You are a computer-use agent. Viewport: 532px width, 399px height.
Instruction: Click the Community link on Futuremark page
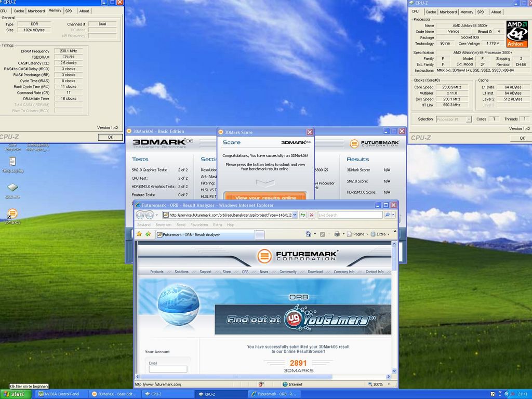tap(288, 272)
